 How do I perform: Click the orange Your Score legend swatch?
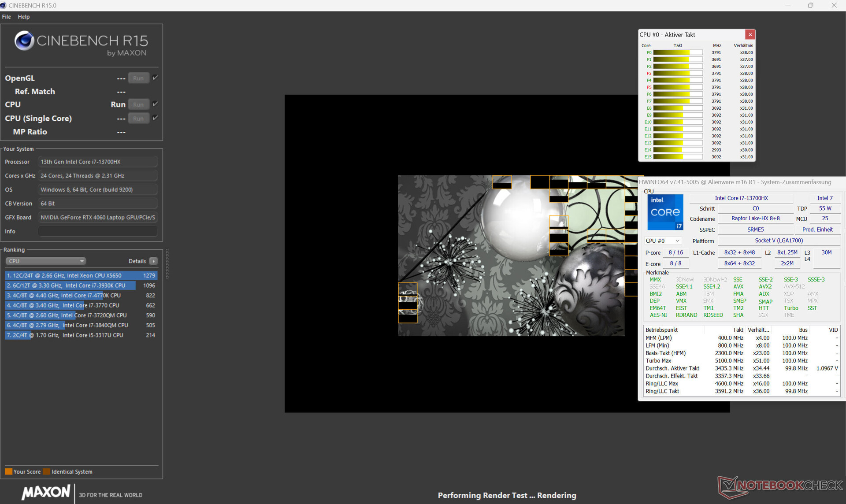[8, 472]
